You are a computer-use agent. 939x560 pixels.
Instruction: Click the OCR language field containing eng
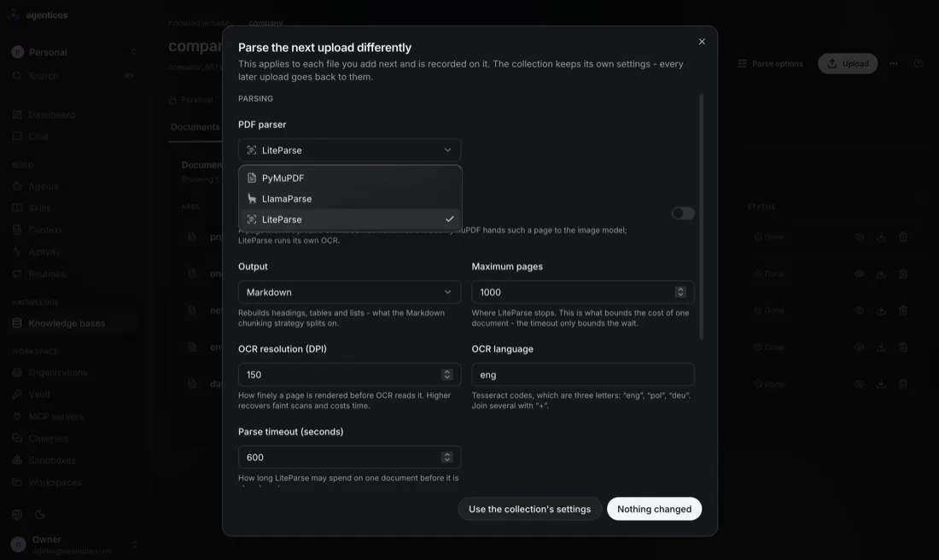[x=583, y=375]
